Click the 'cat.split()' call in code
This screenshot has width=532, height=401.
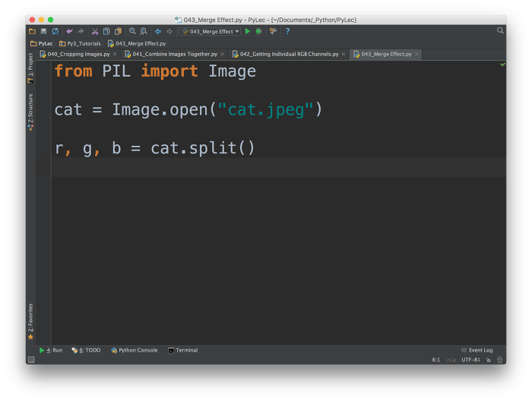[203, 148]
